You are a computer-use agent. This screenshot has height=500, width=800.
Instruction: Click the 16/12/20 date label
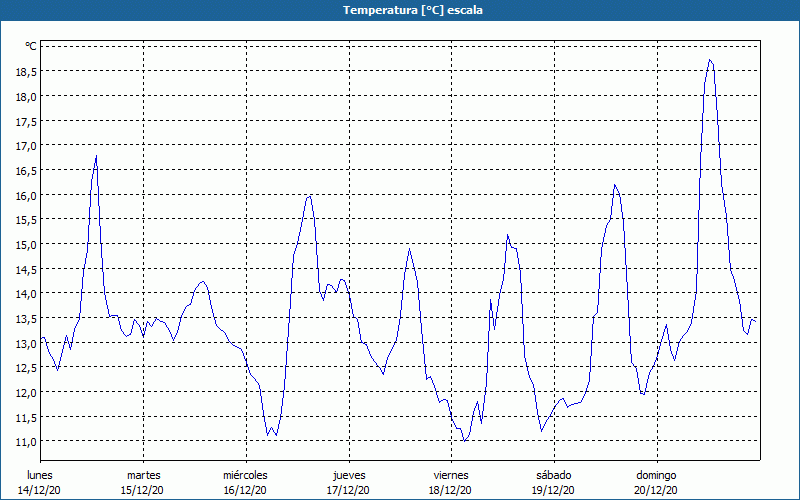click(x=245, y=490)
